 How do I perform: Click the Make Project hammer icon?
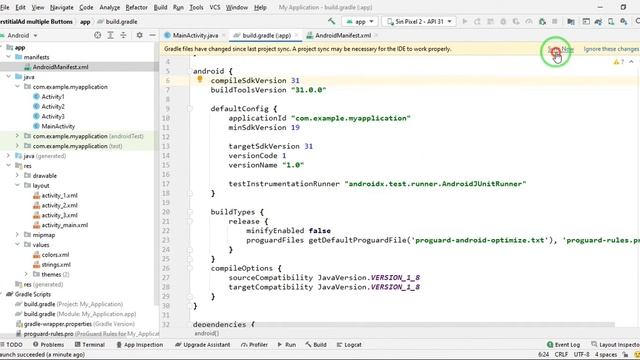tap(331, 21)
